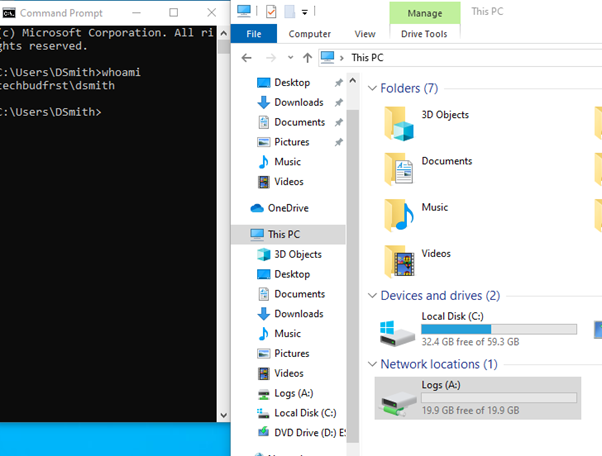
Task: Collapse the Folders (7) group
Action: point(372,89)
